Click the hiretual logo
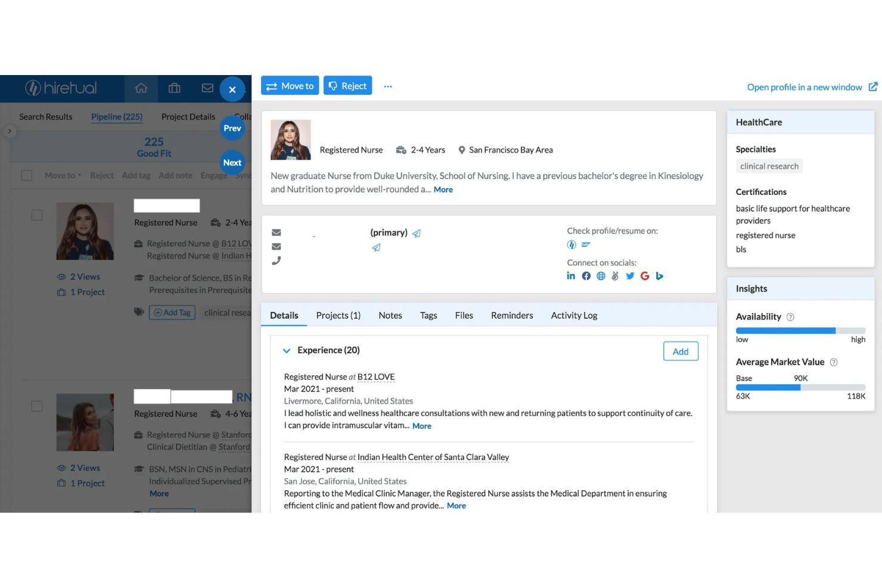 pos(61,88)
